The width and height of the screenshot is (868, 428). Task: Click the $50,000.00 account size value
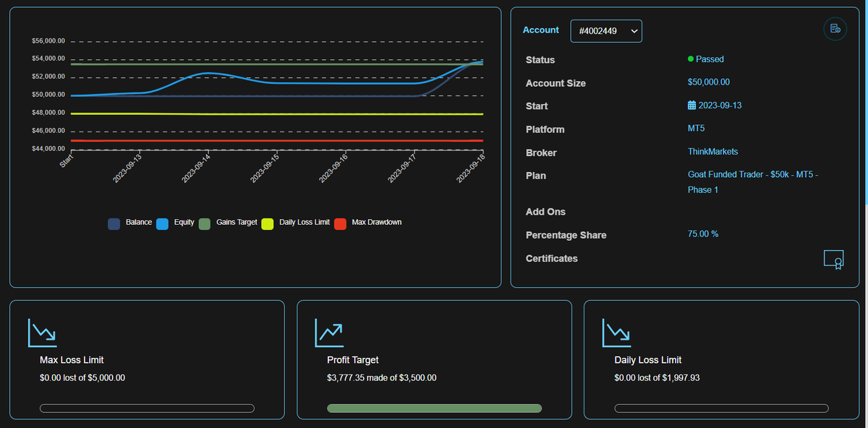click(709, 82)
